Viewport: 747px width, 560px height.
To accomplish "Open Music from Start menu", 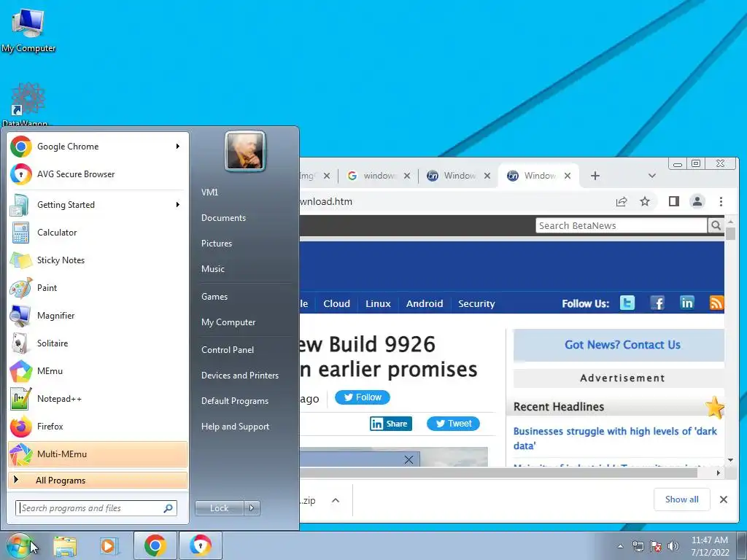I will [212, 269].
